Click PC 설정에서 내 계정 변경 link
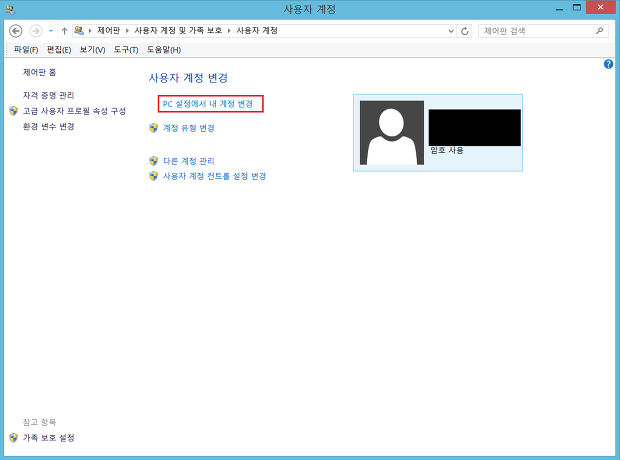This screenshot has height=460, width=620. pyautogui.click(x=208, y=104)
